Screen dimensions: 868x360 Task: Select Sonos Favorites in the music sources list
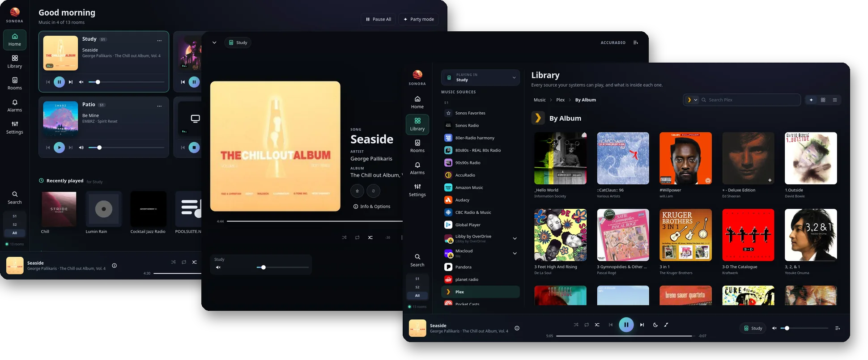click(x=480, y=113)
